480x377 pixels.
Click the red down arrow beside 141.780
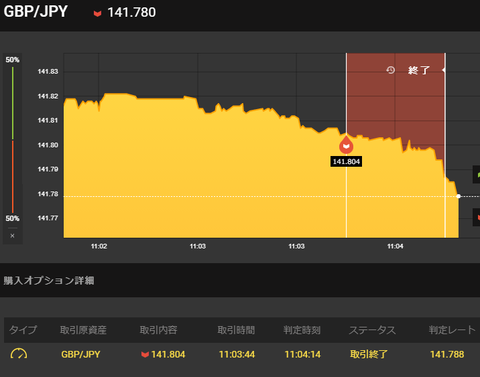[97, 13]
